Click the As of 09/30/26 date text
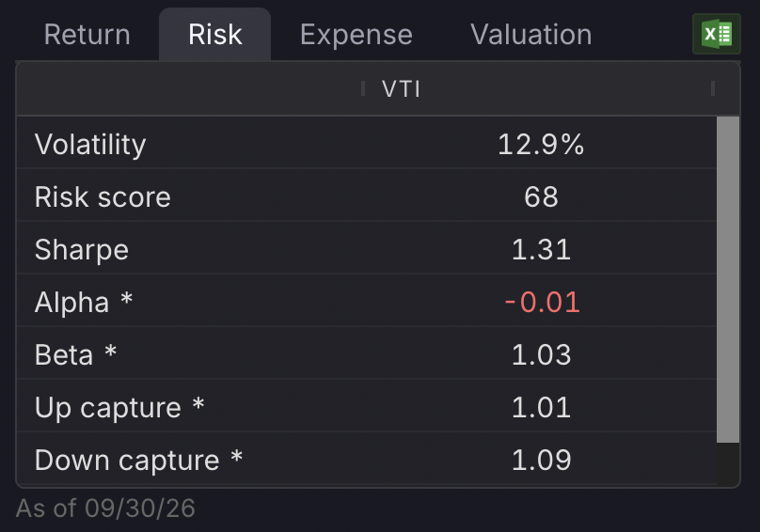This screenshot has height=532, width=760. point(105,509)
